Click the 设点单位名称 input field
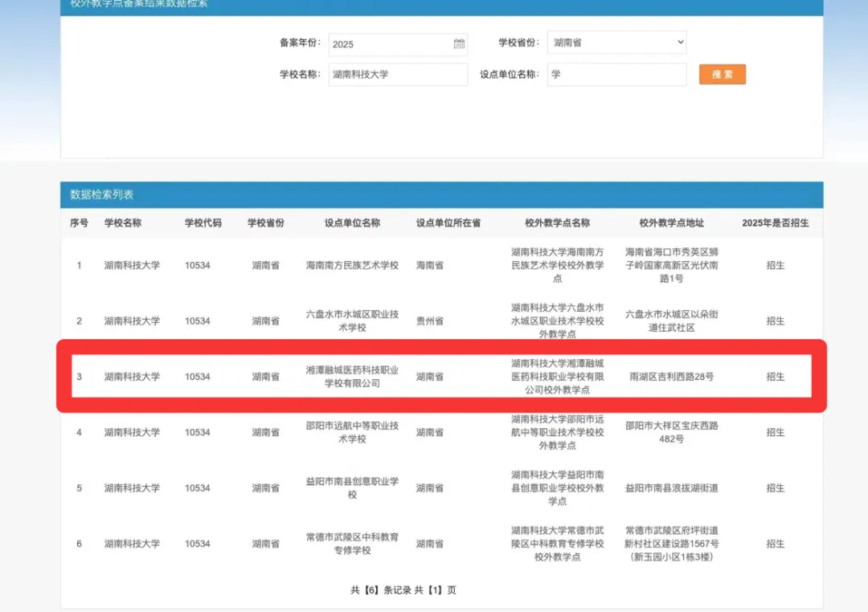The height and width of the screenshot is (612, 868). click(x=616, y=75)
